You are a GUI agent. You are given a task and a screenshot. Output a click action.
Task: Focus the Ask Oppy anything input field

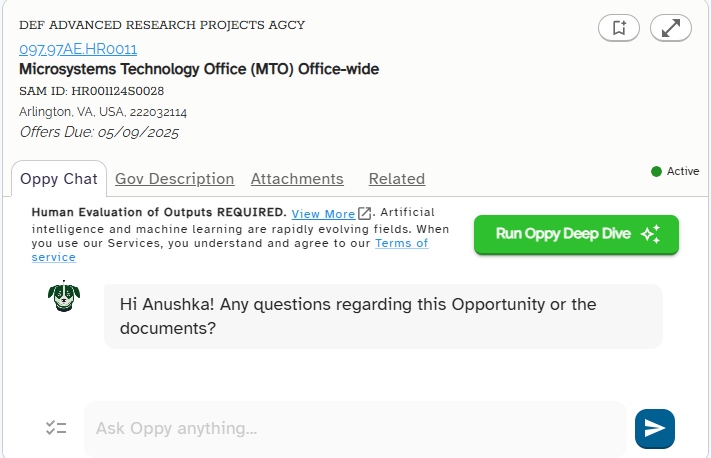click(356, 429)
